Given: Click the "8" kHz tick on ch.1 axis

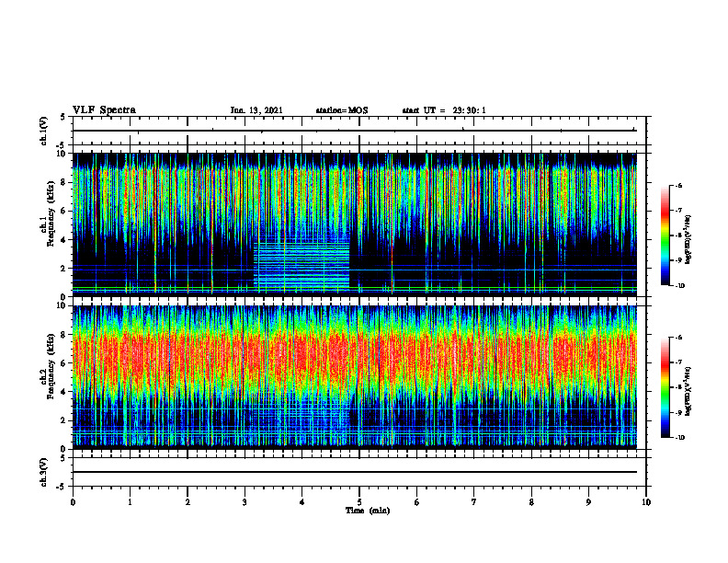Looking at the screenshot, I should 64,182.
